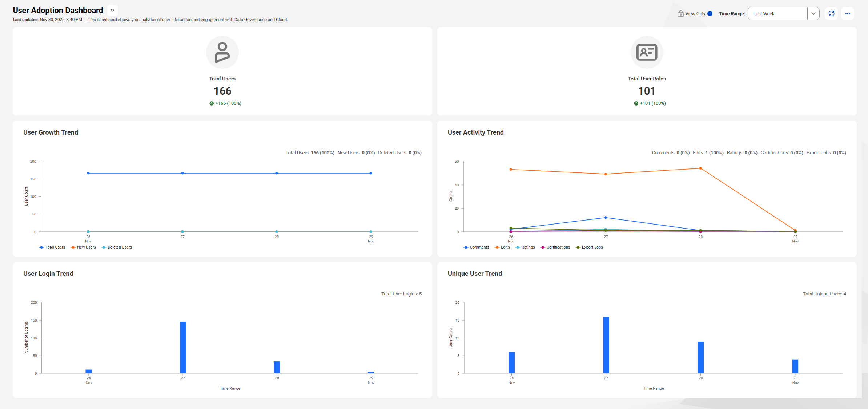
Task: Open the more options ellipsis menu
Action: (848, 13)
